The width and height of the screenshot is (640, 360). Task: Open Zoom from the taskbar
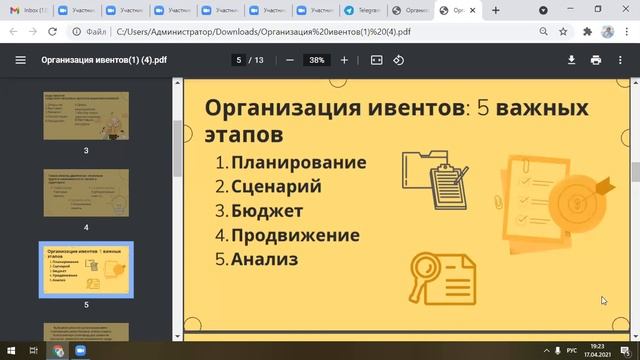point(80,351)
